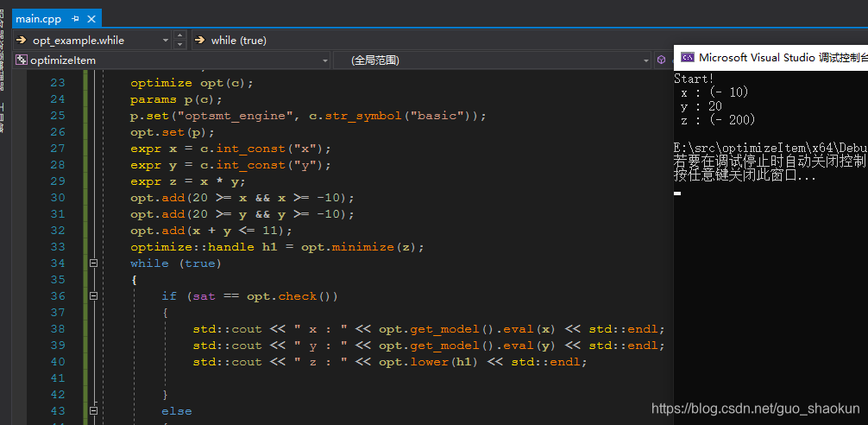
Task: Click the cube icon beside scope dropdown
Action: (x=661, y=60)
